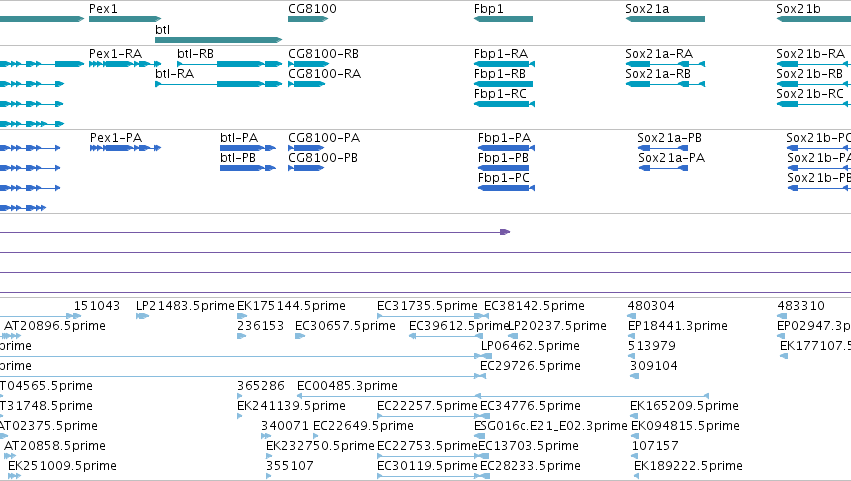
Task: Select the Fbp1 gene arrow feature
Action: click(x=503, y=19)
